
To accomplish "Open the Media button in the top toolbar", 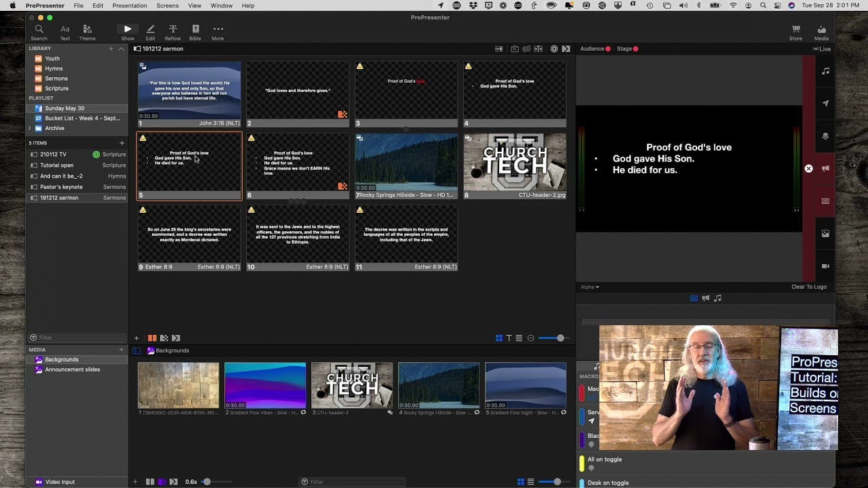I will coord(821,33).
